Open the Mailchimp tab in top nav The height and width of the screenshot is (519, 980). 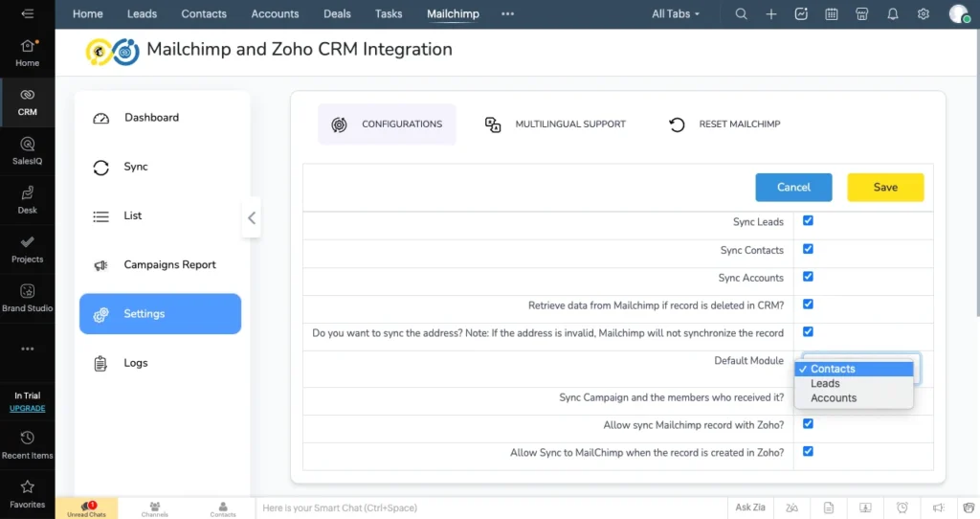point(453,13)
